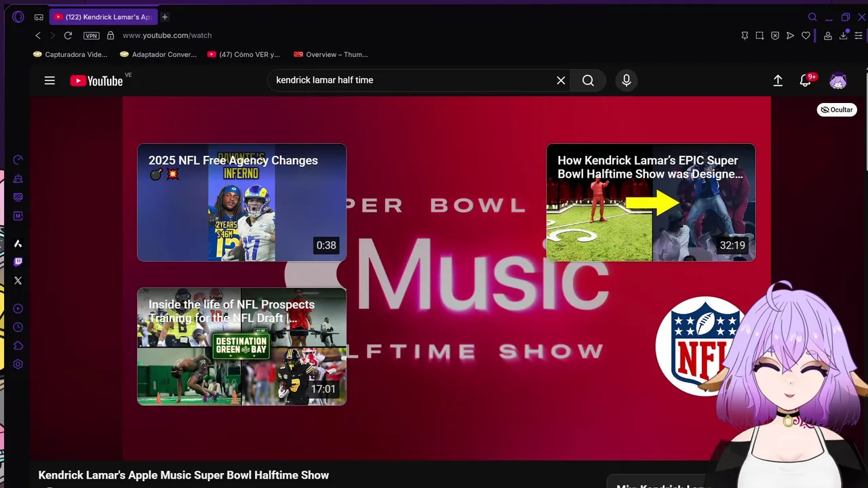
Task: Open the downloads panel
Action: [844, 35]
